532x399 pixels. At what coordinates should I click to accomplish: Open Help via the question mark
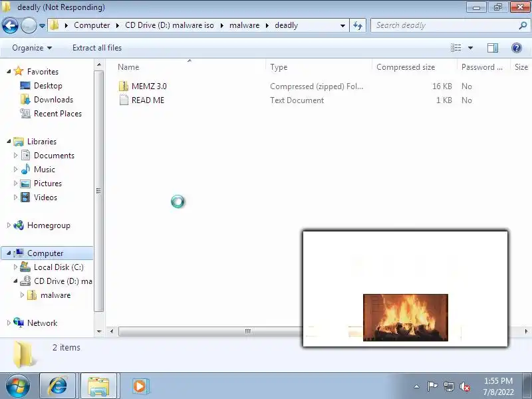click(517, 48)
